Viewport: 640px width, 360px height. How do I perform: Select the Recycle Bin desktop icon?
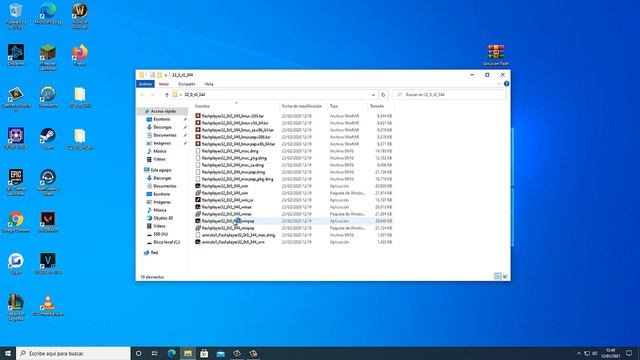point(16,16)
